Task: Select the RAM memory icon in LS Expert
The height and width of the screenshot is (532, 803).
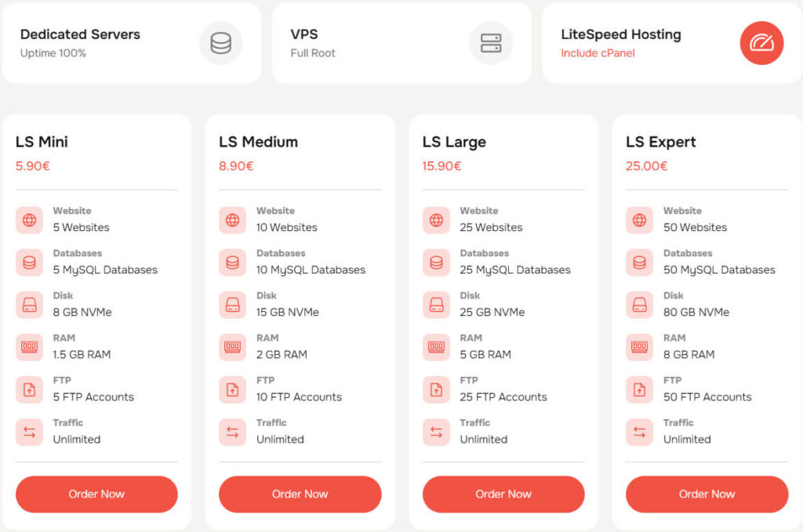Action: [639, 347]
